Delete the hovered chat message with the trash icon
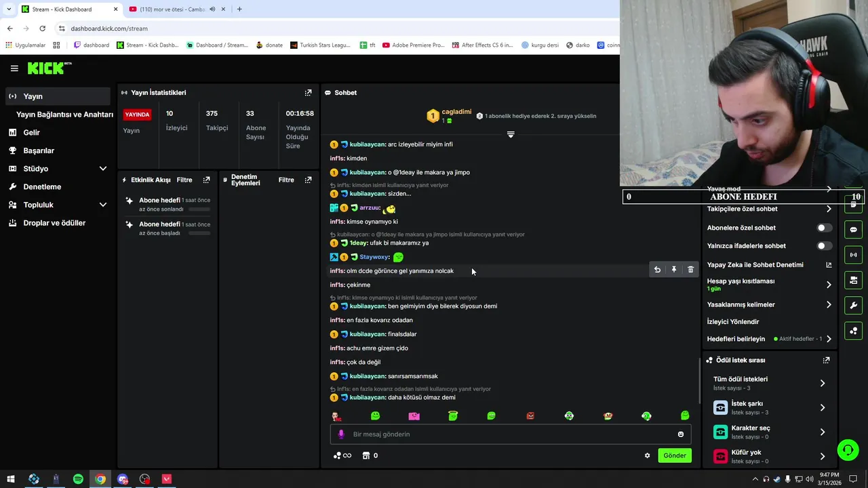Viewport: 868px width, 488px height. [690, 270]
